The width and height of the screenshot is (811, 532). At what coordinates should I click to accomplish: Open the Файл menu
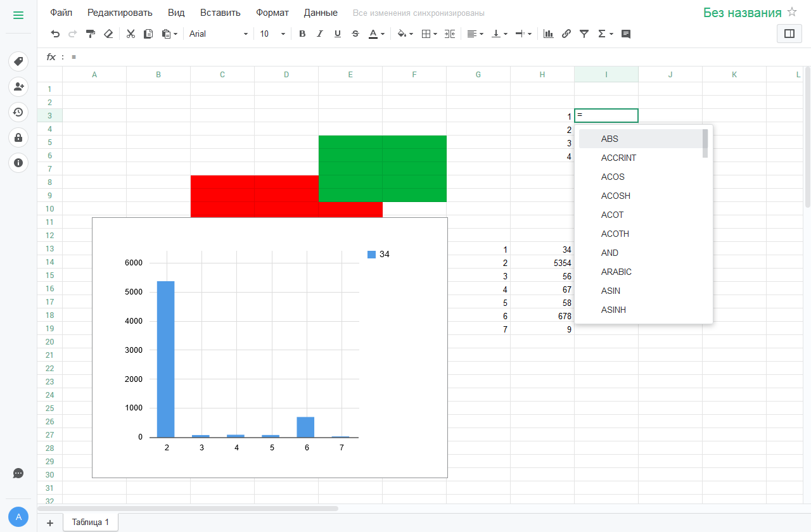tap(61, 13)
